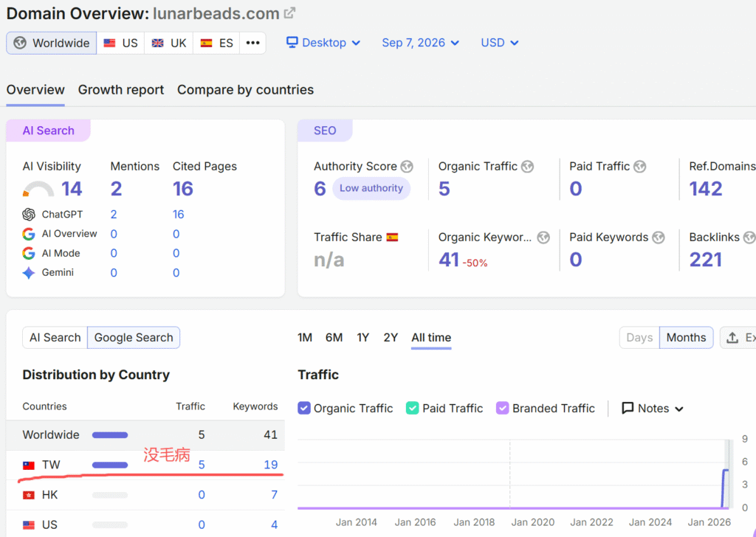756x537 pixels.
Task: Click the Low authority badge
Action: pyautogui.click(x=371, y=188)
